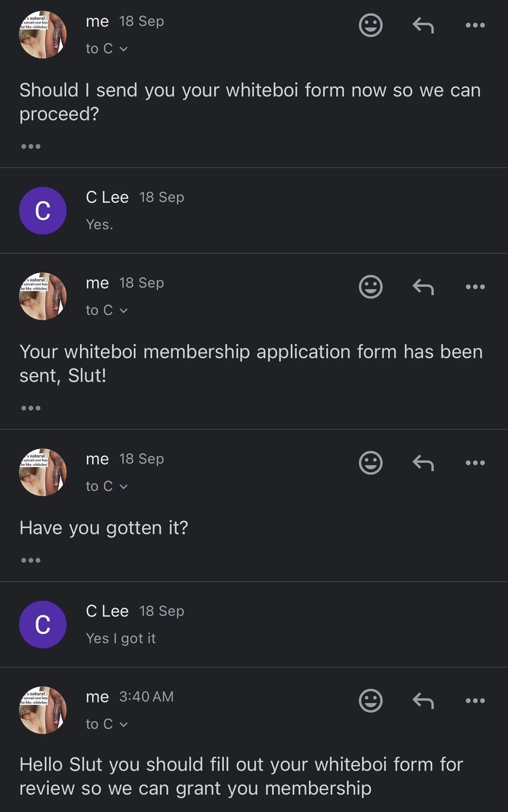508x812 pixels.
Task: Open more options on the 3:40 AM message
Action: point(475,700)
